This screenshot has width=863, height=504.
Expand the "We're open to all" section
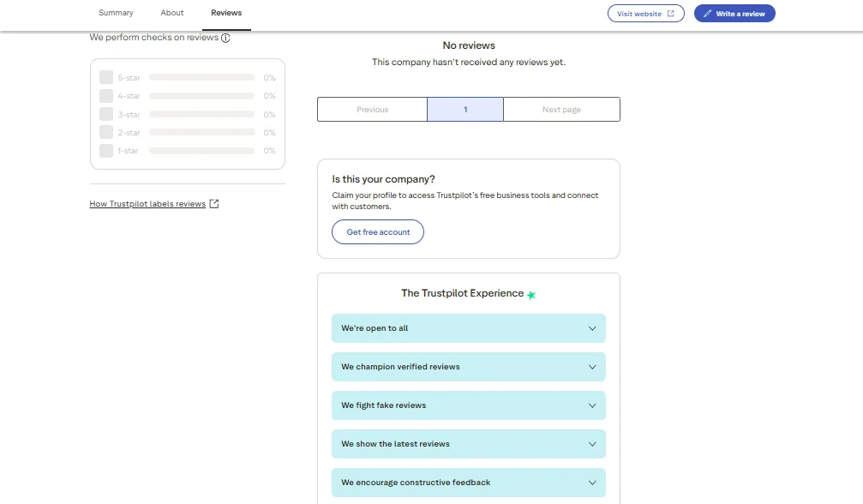(469, 328)
